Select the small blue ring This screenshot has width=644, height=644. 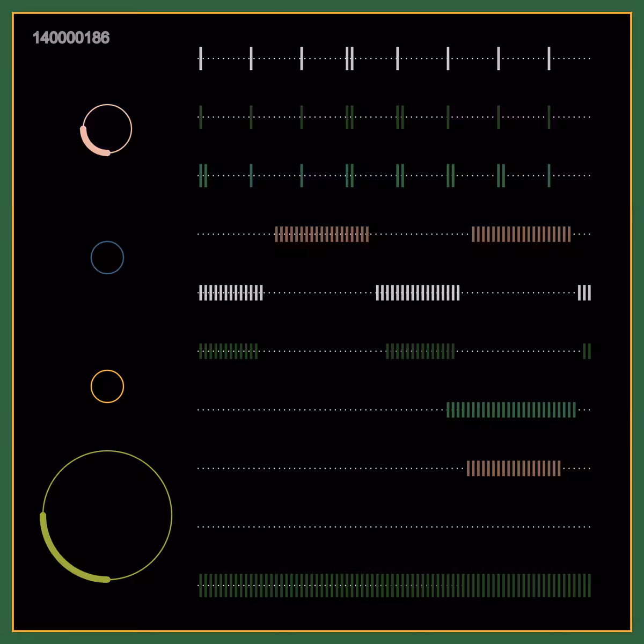click(x=107, y=258)
